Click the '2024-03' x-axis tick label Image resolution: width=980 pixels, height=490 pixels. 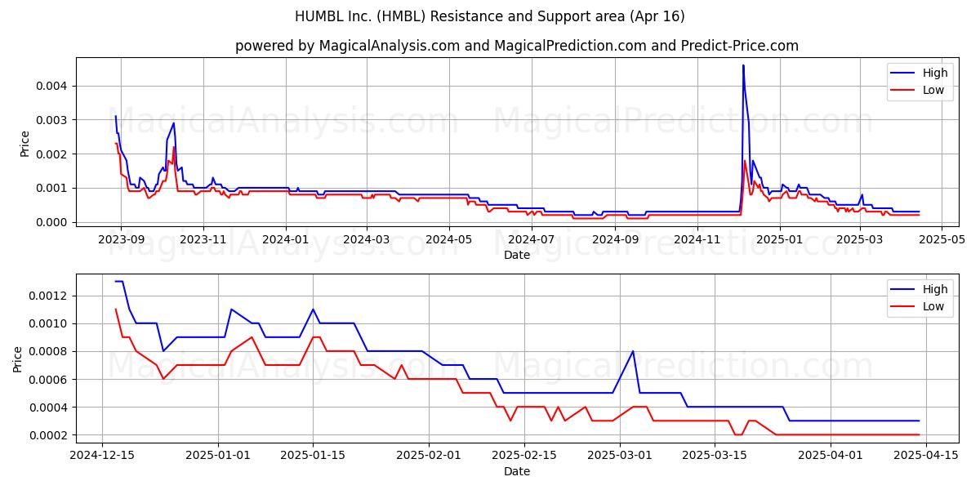[367, 239]
